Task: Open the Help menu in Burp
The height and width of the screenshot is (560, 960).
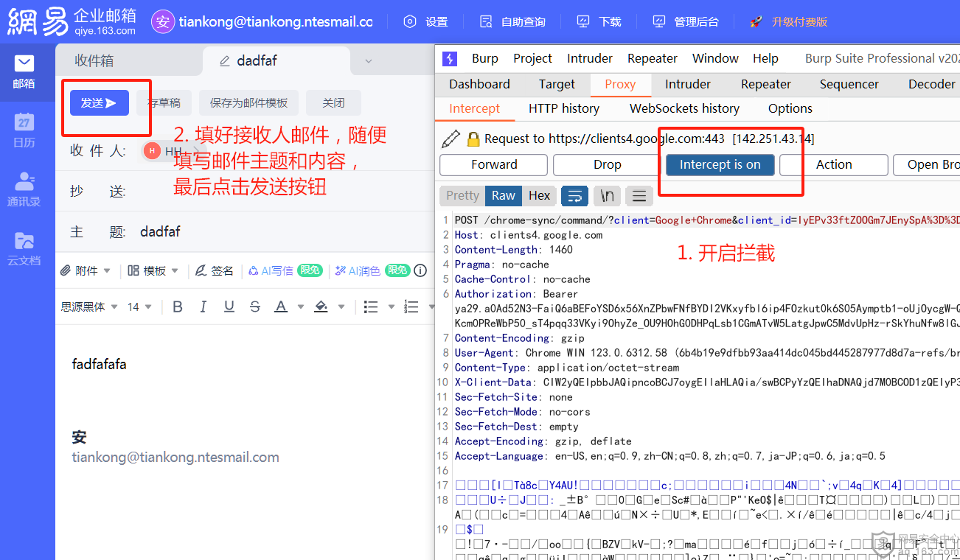Action: pos(765,59)
